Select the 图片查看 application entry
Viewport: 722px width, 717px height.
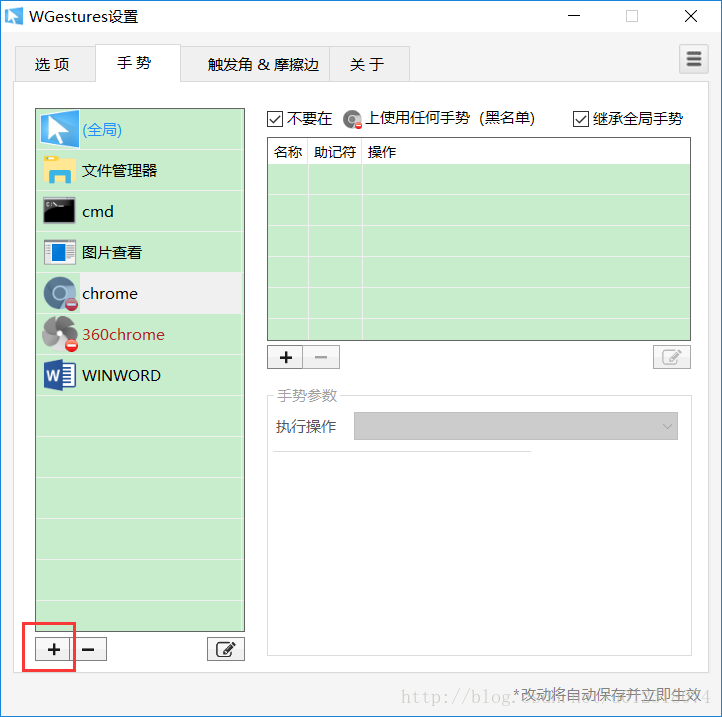[x=140, y=252]
